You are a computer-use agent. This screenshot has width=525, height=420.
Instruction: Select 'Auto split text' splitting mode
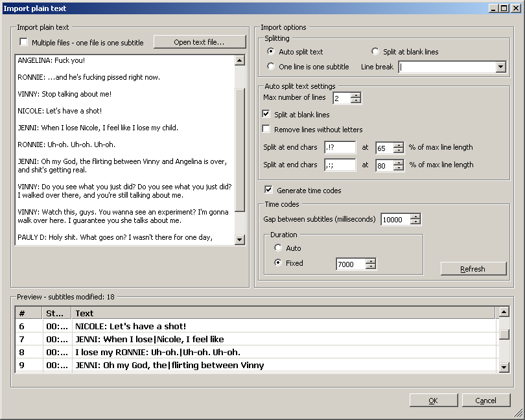270,51
